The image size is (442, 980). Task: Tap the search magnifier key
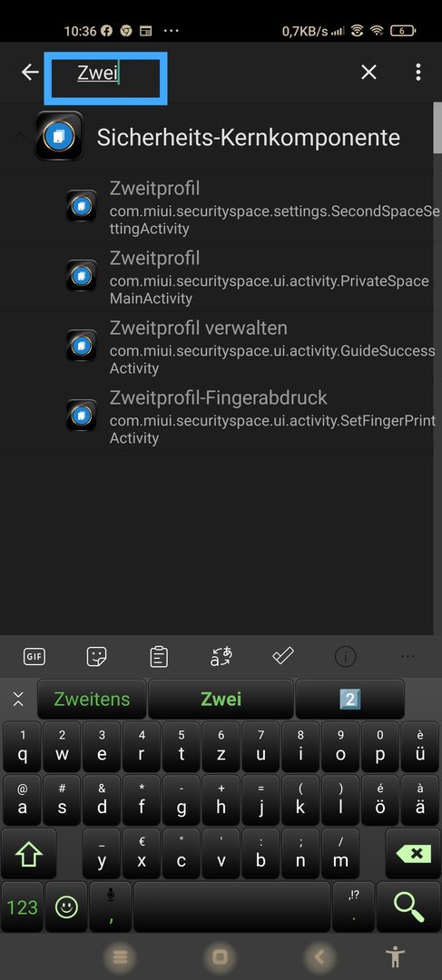[x=408, y=906]
